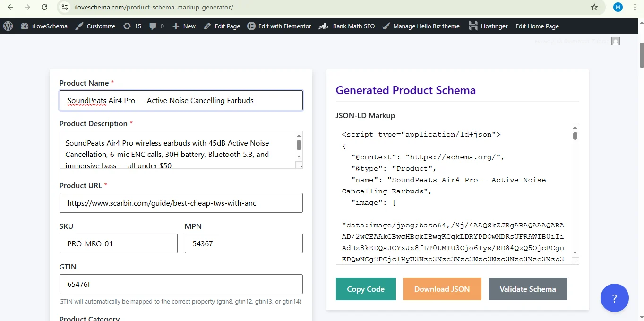Click the GTIN mapping hint text
This screenshot has height=321, width=644.
click(180, 301)
